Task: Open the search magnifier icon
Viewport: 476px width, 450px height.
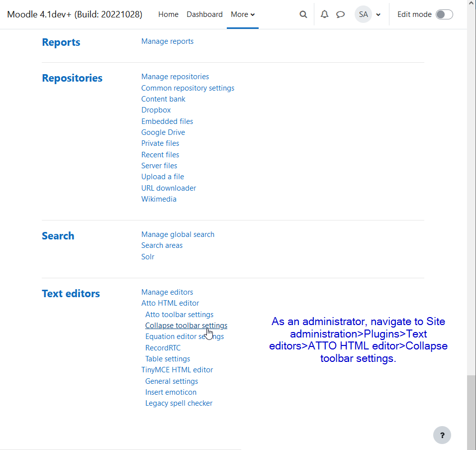Action: coord(303,14)
